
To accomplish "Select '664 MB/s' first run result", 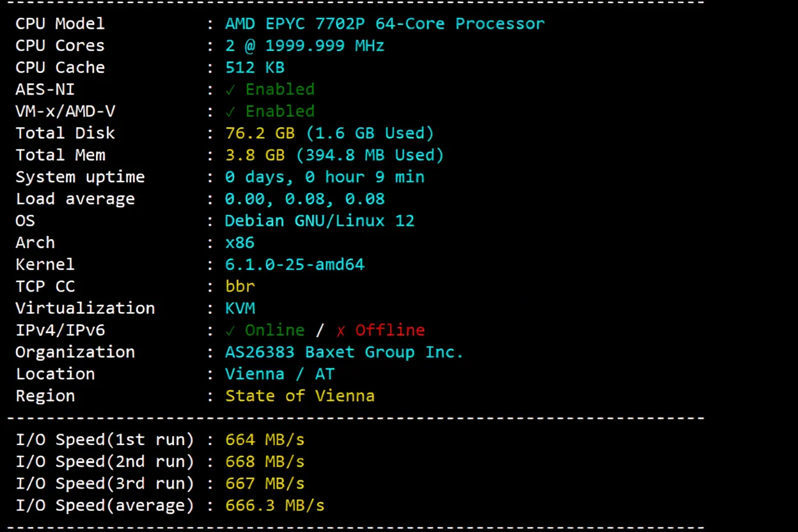I will pyautogui.click(x=265, y=440).
